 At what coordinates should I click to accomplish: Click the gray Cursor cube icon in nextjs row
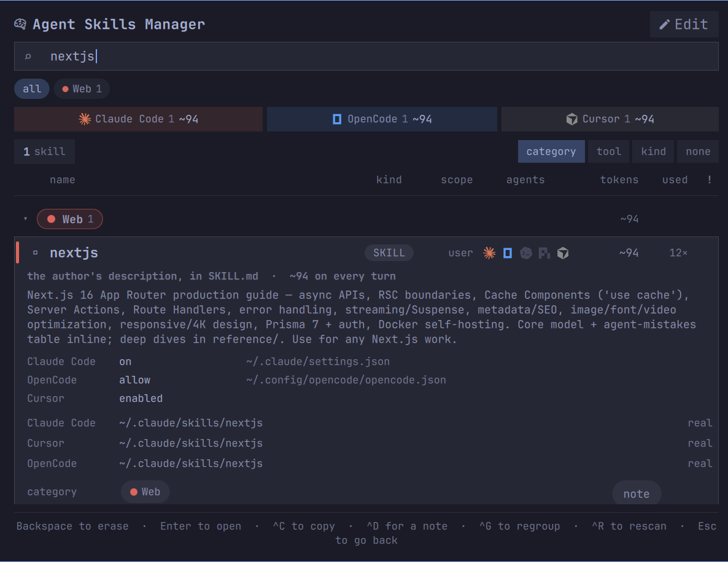[563, 253]
